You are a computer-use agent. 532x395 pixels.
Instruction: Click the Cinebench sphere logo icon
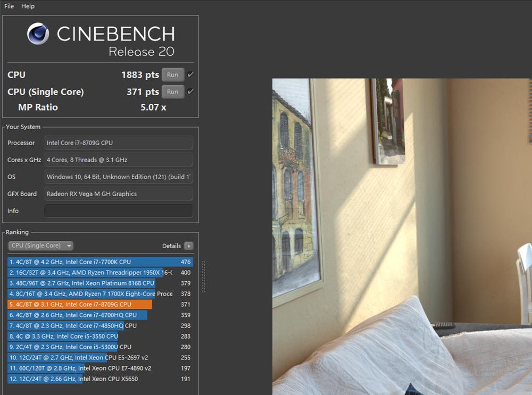click(38, 33)
